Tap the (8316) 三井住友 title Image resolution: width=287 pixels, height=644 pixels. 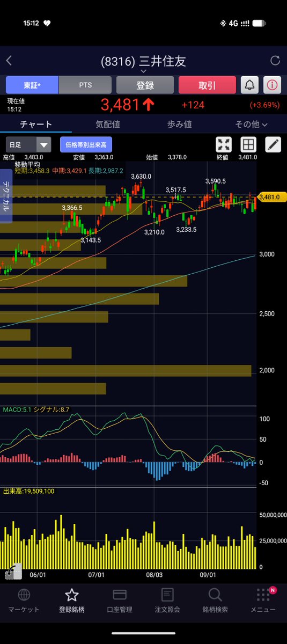143,61
